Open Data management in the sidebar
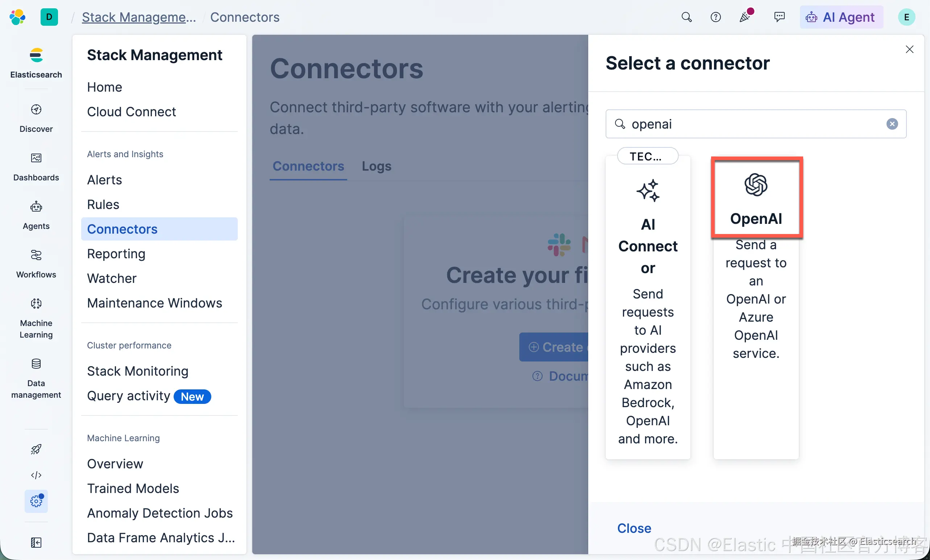Viewport: 930px width, 560px height. point(36,378)
